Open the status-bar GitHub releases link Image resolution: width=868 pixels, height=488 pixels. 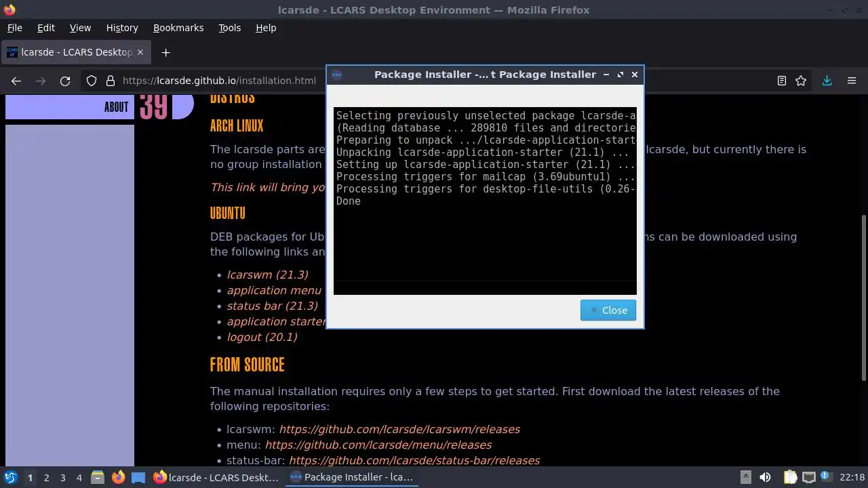tap(414, 460)
